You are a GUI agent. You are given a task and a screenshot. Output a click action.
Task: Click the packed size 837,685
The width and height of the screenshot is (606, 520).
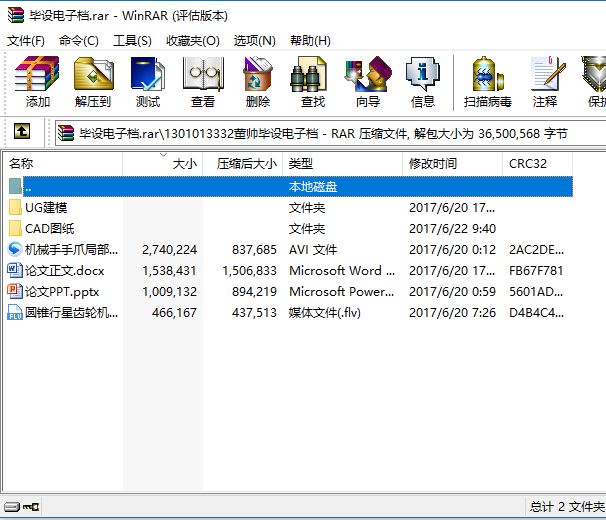[x=254, y=249]
